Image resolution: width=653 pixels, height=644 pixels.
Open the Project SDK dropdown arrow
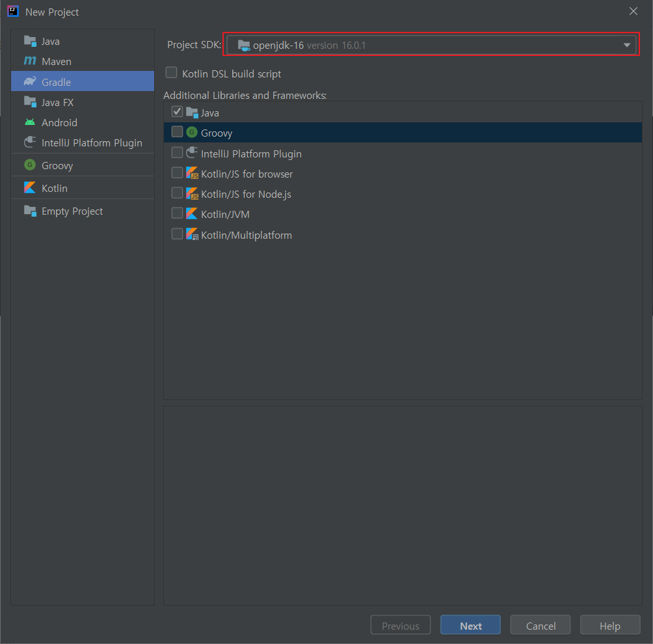[x=627, y=45]
